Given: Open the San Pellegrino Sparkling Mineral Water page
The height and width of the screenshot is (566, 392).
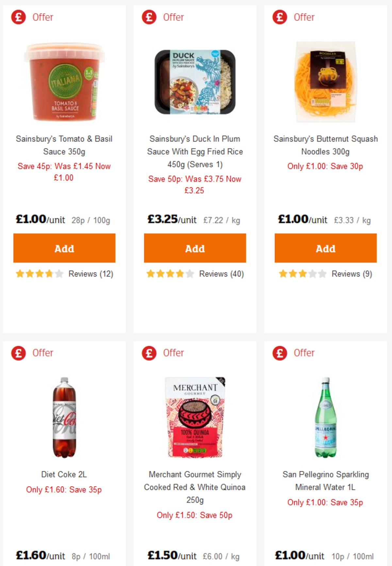Looking at the screenshot, I should click(x=325, y=481).
